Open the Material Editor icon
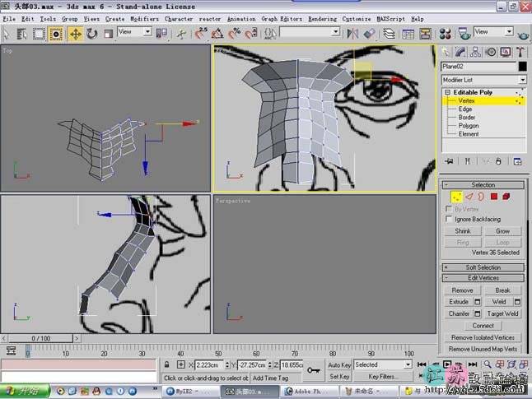 pos(445,33)
